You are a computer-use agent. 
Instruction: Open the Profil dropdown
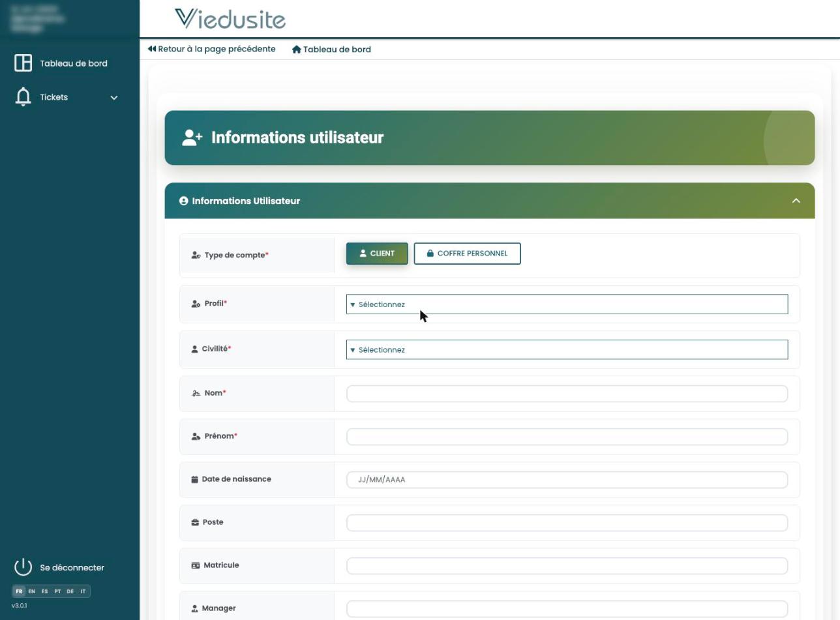click(x=567, y=304)
